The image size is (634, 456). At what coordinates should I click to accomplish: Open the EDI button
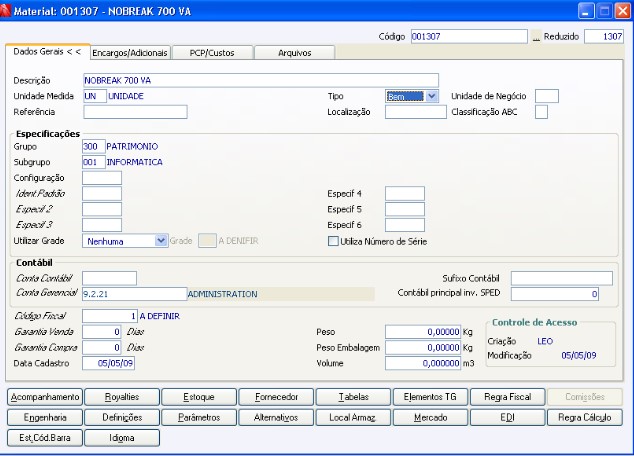tap(507, 418)
